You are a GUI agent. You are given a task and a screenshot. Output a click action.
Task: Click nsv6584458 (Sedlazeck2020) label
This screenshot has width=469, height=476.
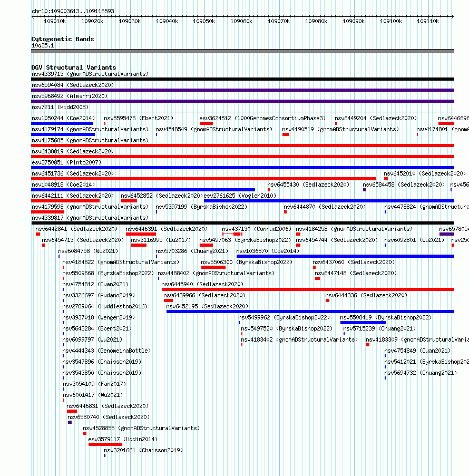404,185
